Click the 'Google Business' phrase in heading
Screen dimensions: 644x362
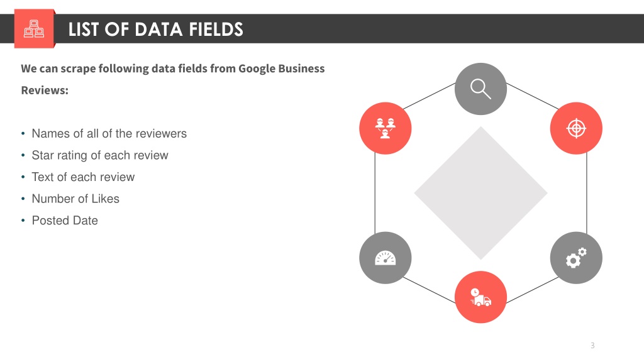pos(281,69)
